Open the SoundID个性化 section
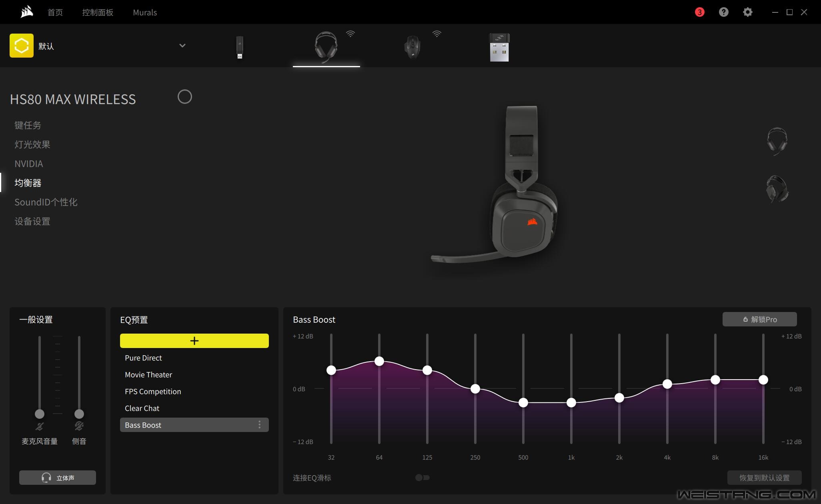This screenshot has width=821, height=504. tap(46, 202)
